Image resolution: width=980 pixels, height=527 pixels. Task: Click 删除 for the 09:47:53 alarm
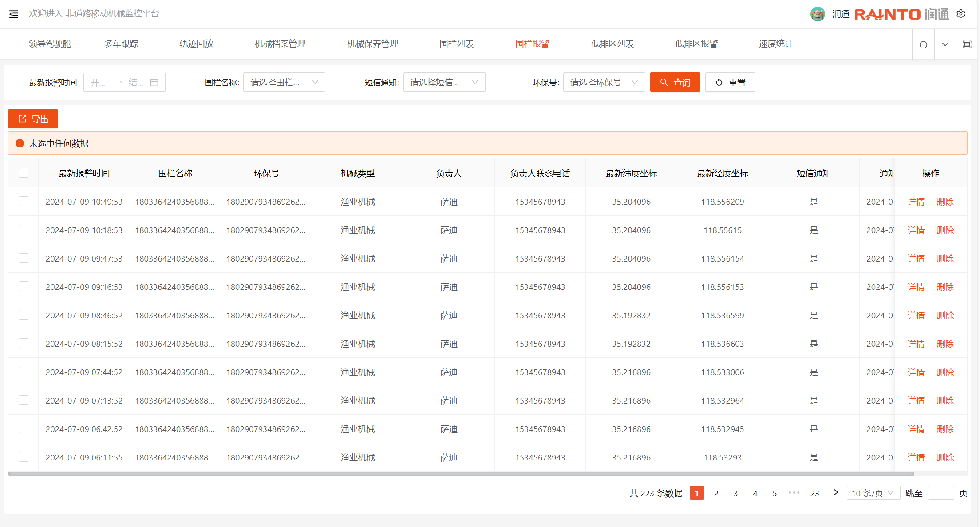pyautogui.click(x=945, y=259)
